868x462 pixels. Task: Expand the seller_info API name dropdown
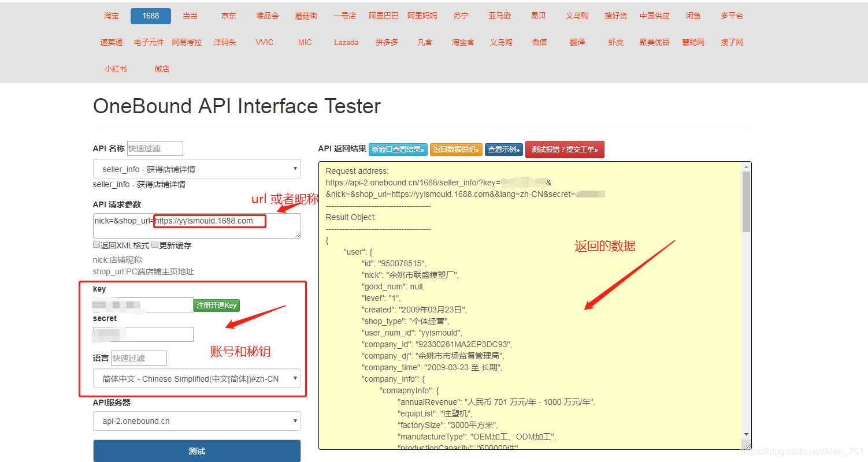pos(197,169)
